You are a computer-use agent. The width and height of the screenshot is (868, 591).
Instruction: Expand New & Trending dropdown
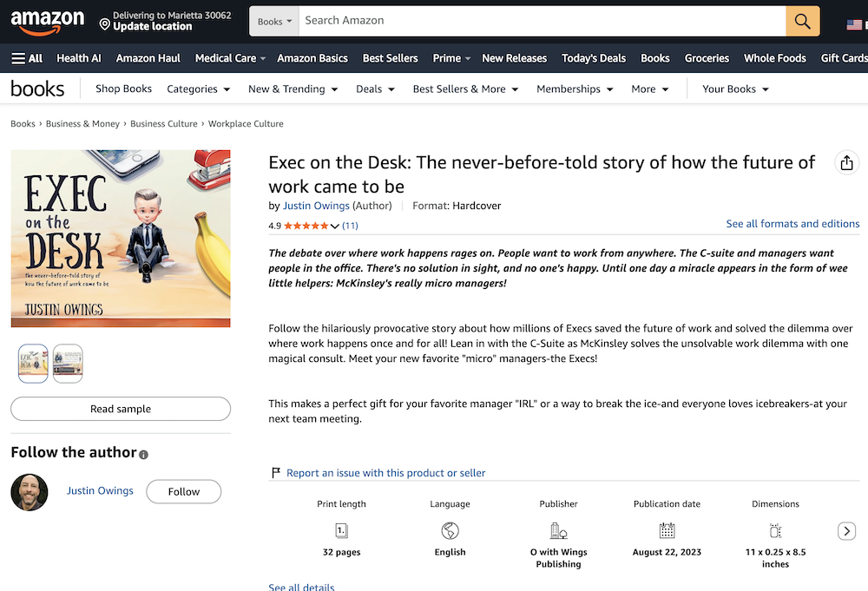click(x=293, y=89)
